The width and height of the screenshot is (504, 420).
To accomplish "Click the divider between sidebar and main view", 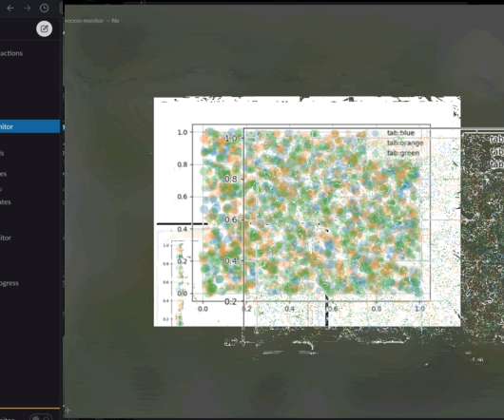I will (63, 210).
